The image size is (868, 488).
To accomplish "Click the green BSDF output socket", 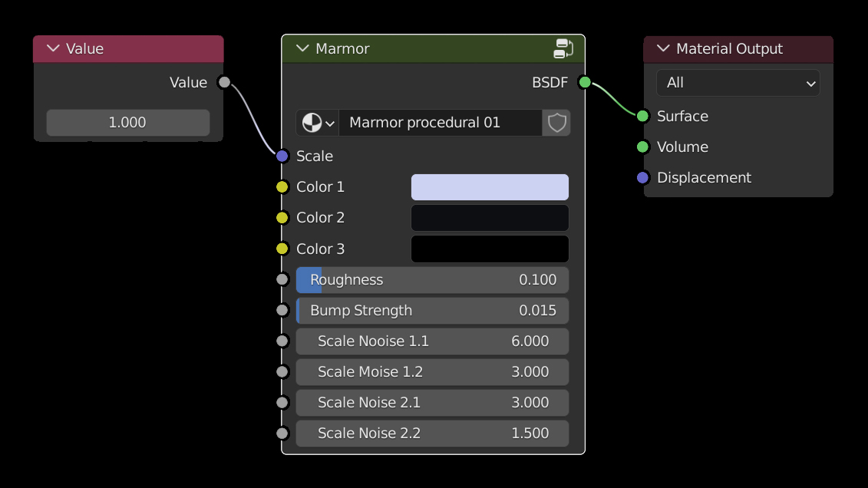I will point(585,82).
